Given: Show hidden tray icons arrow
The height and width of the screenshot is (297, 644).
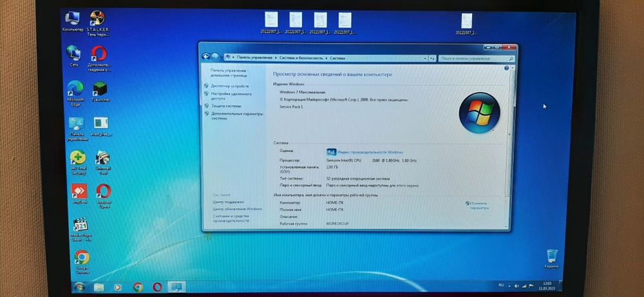Looking at the screenshot, I should (509, 286).
